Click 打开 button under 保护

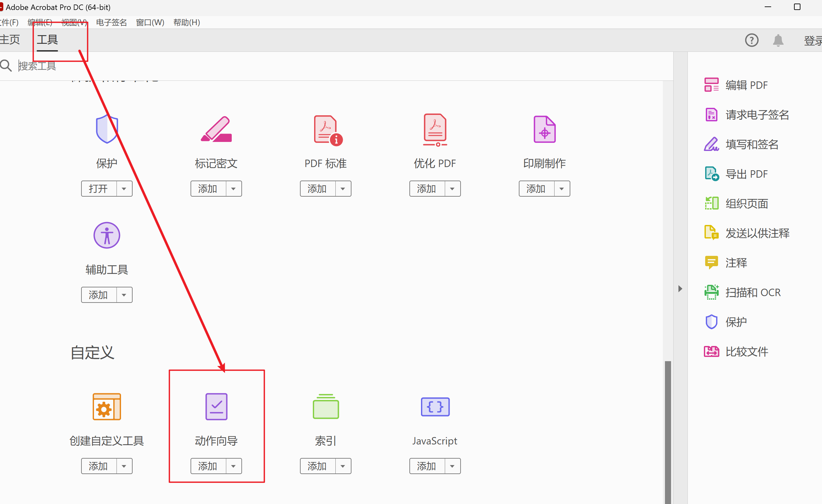[x=98, y=189]
